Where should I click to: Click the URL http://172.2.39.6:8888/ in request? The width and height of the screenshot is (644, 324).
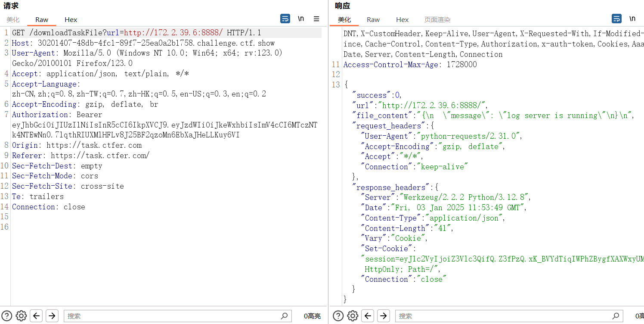pos(173,33)
